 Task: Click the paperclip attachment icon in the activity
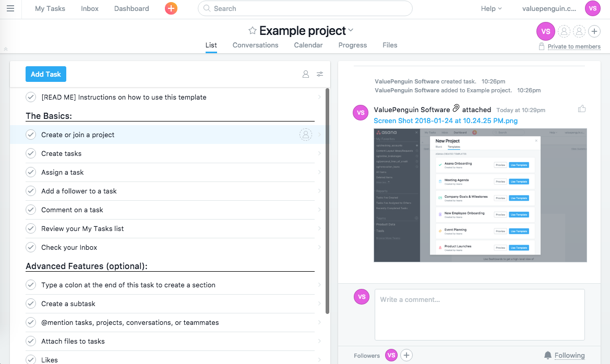click(x=456, y=108)
